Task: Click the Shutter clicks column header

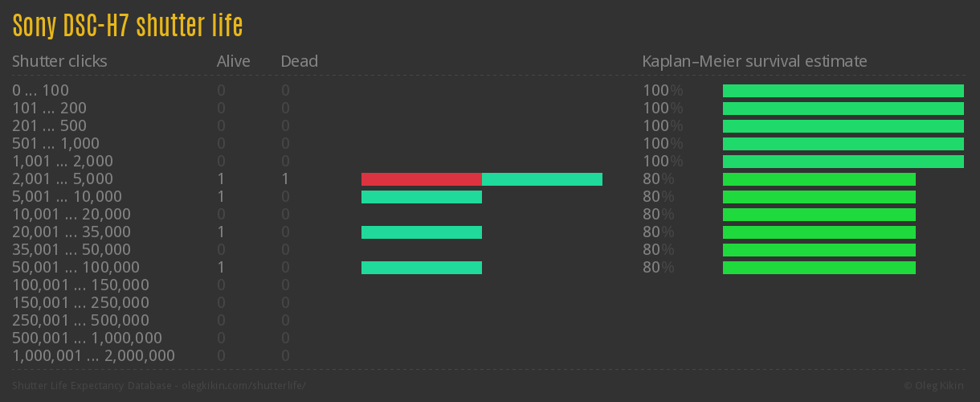Action: point(59,61)
